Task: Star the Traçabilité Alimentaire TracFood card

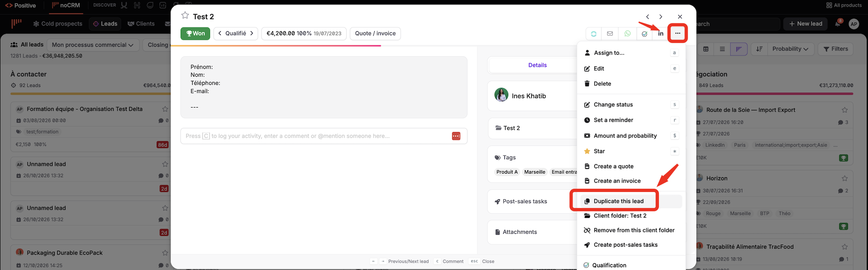Action: (x=845, y=247)
